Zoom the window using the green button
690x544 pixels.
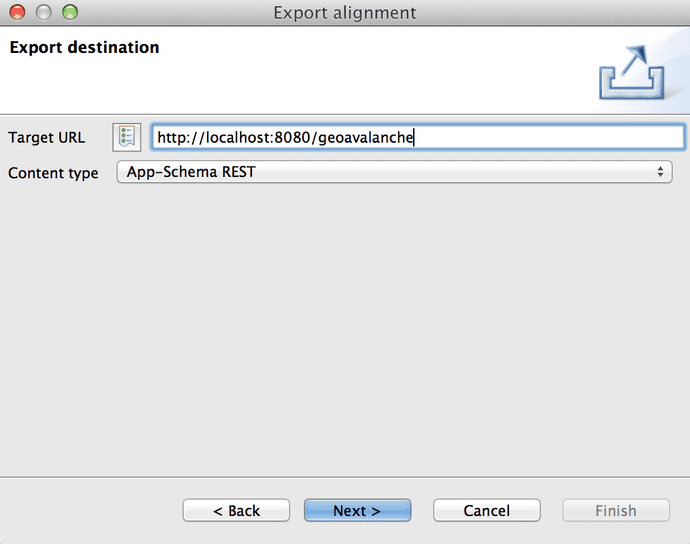(x=69, y=13)
